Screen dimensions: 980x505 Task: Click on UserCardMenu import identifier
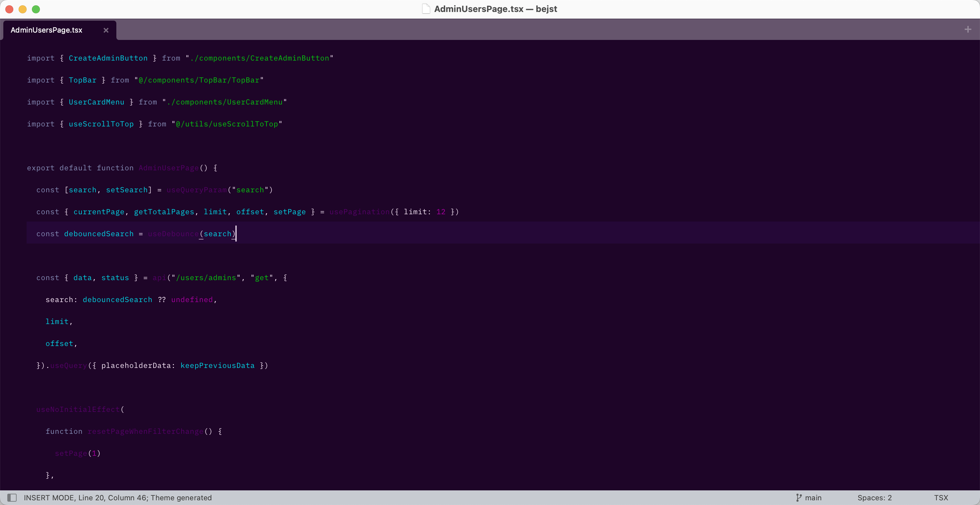click(97, 102)
